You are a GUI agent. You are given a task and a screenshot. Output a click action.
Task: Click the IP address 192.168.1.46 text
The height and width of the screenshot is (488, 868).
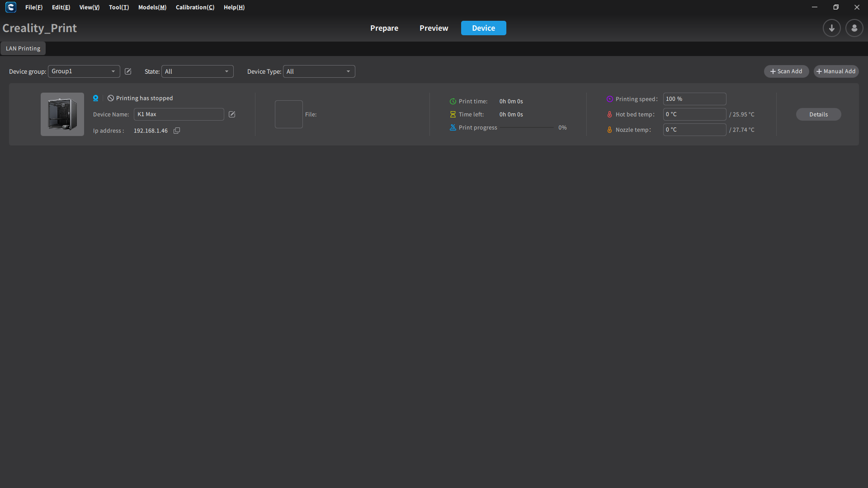pos(151,131)
